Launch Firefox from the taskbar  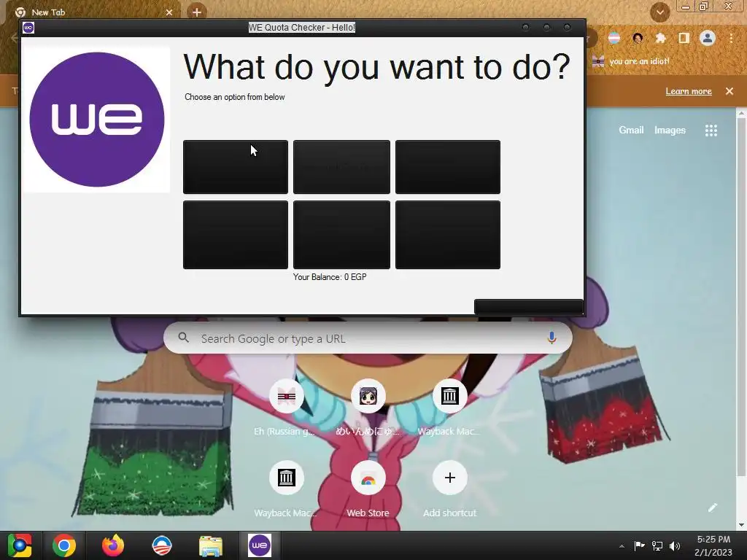(x=113, y=545)
